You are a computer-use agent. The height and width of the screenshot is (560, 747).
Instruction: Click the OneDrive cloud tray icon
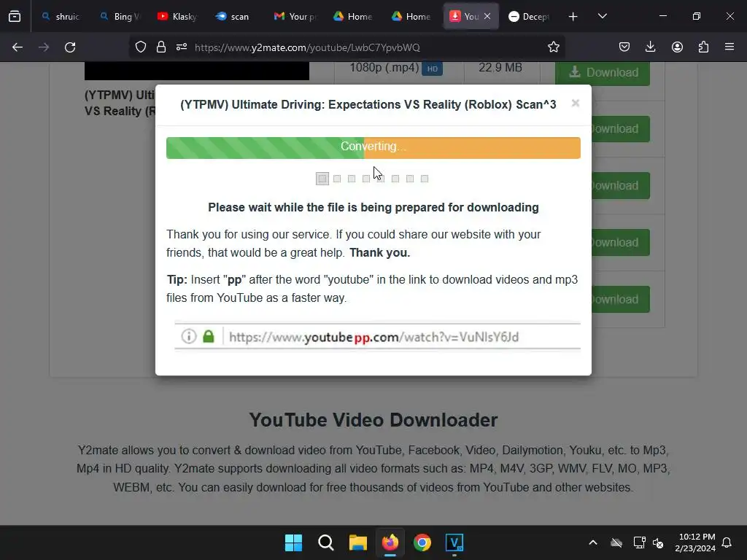[x=616, y=542]
